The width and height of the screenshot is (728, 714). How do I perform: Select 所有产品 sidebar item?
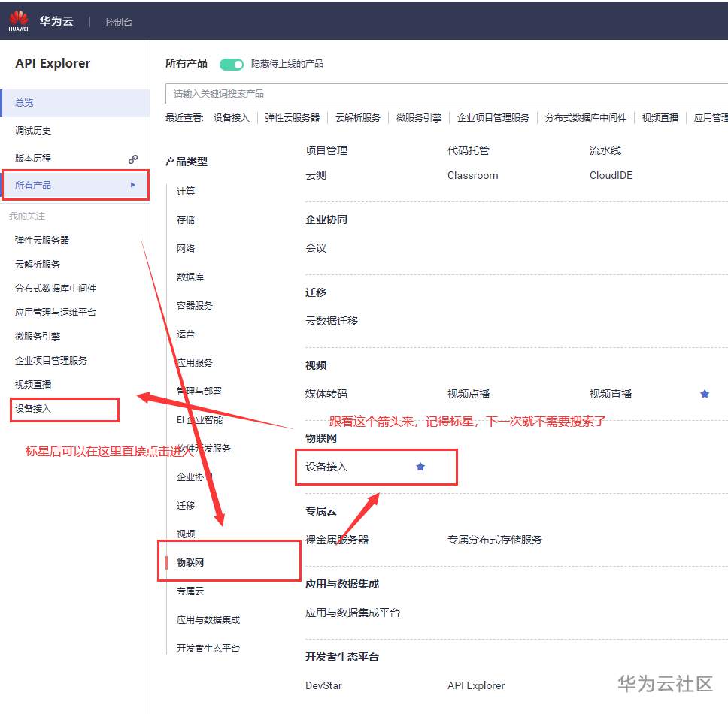click(x=75, y=185)
